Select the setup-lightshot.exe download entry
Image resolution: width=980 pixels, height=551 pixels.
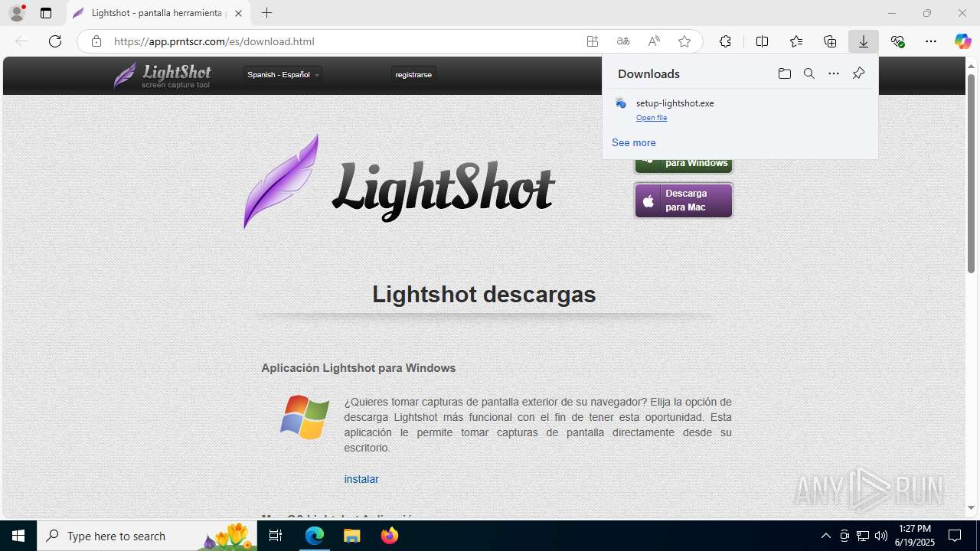(740, 109)
